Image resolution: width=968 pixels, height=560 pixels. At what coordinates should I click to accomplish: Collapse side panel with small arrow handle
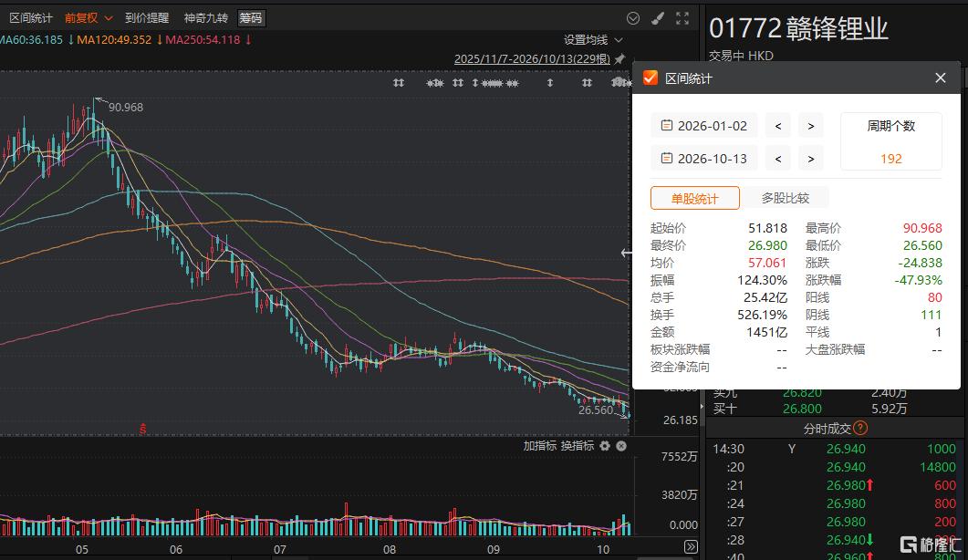(702, 406)
